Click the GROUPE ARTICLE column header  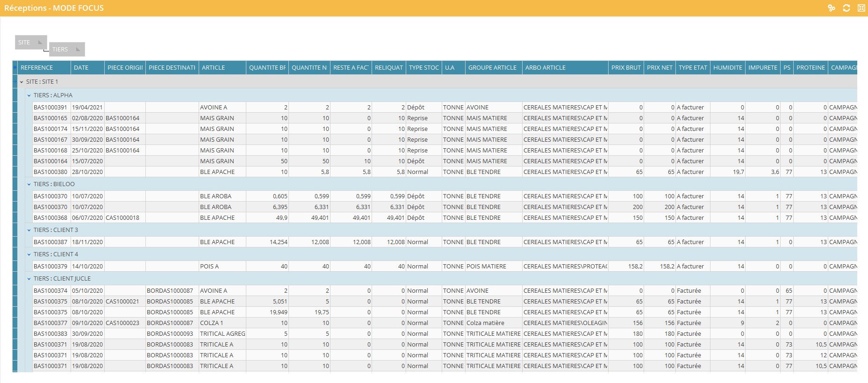pos(493,68)
